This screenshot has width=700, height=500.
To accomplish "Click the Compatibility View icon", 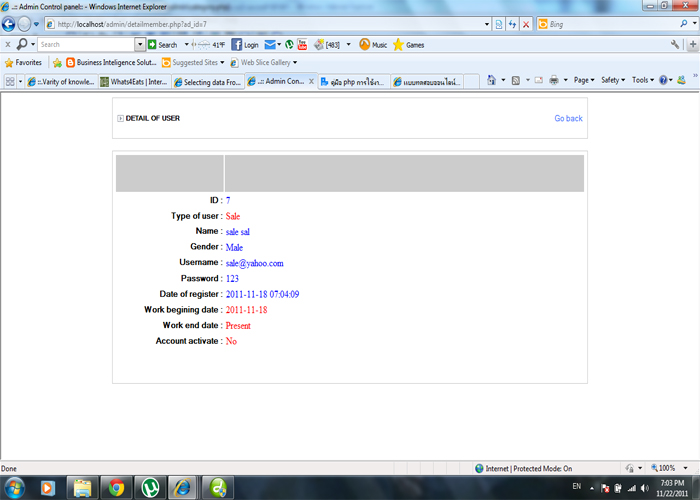I will pos(499,24).
